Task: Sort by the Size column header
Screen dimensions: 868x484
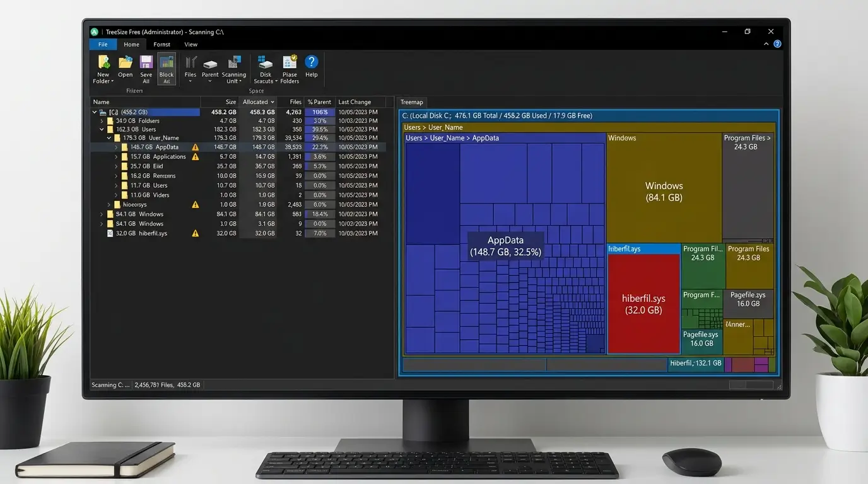Action: click(220, 102)
